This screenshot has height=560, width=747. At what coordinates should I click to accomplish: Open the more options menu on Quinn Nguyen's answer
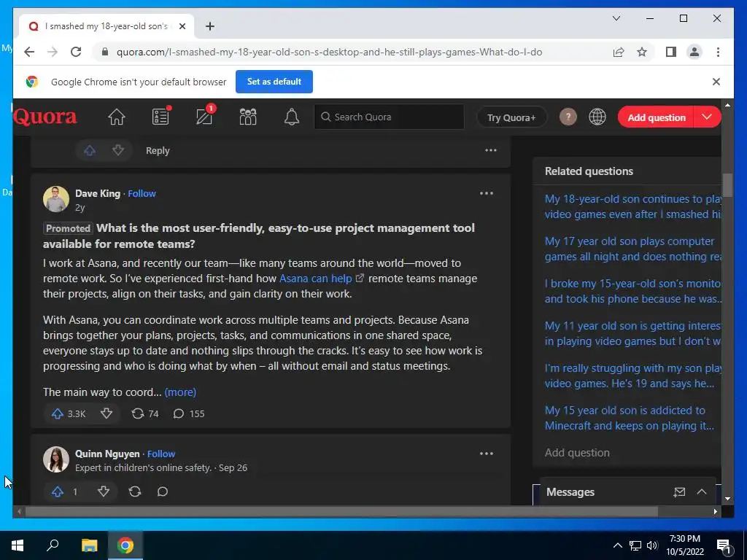click(x=487, y=454)
